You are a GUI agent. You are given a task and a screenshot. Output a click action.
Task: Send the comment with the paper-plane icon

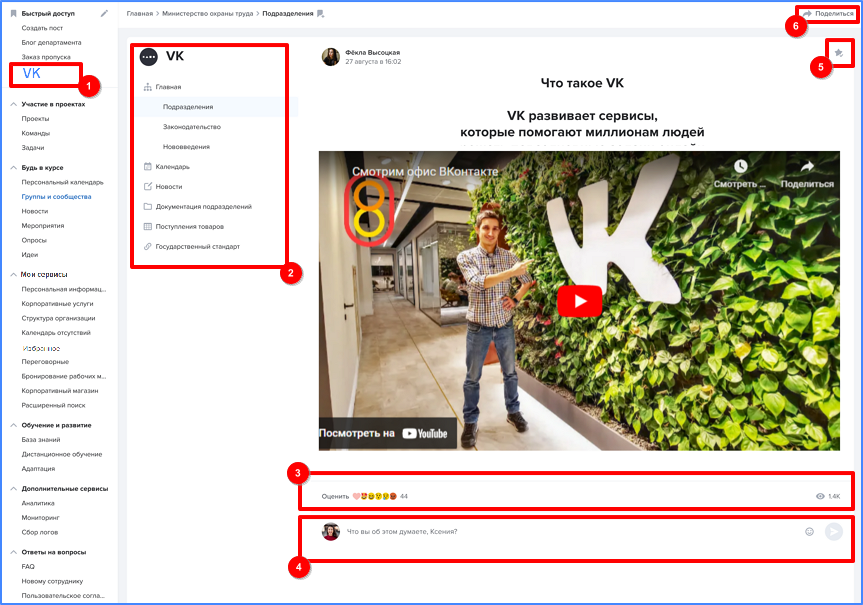click(834, 531)
